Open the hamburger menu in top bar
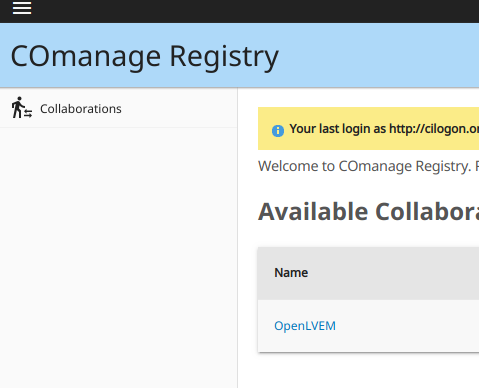This screenshot has height=388, width=479. coord(22,8)
